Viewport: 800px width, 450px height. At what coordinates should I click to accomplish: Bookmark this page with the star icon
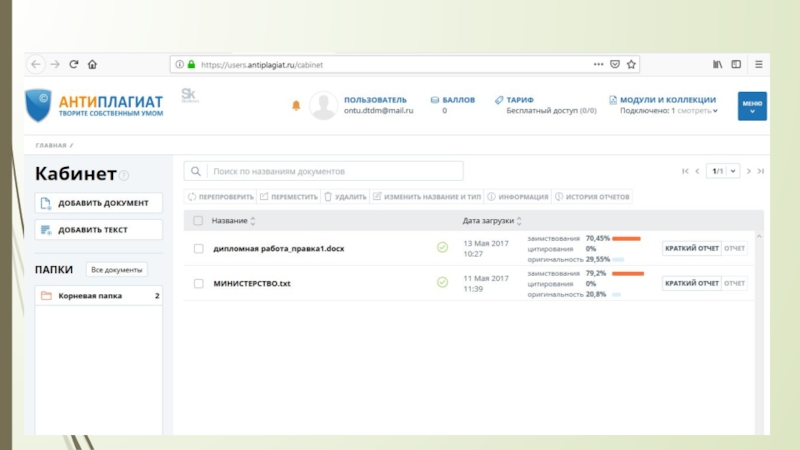(x=632, y=64)
